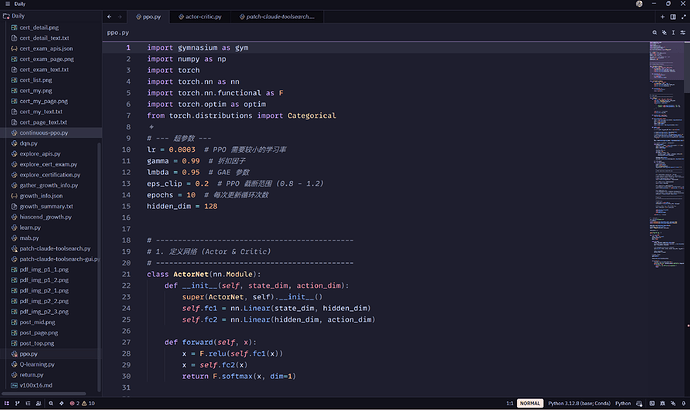Switch to the ppo.py tab
The width and height of the screenshot is (690, 410).
[x=149, y=17]
